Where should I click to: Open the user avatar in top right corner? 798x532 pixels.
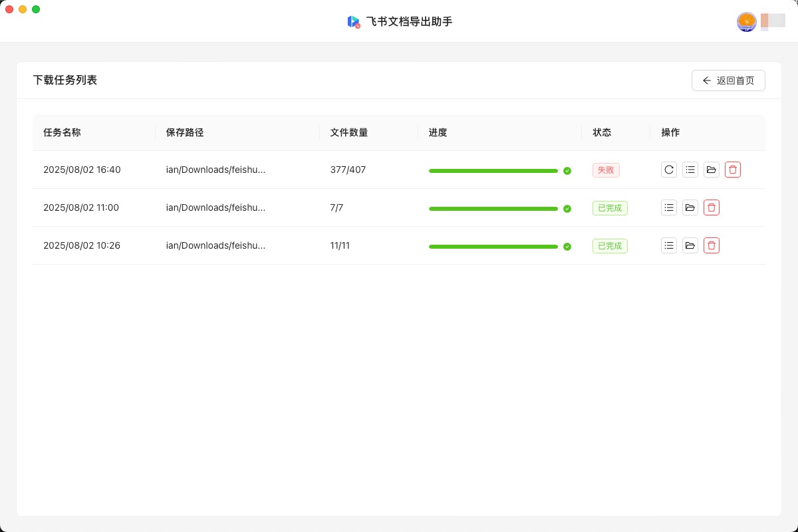746,22
